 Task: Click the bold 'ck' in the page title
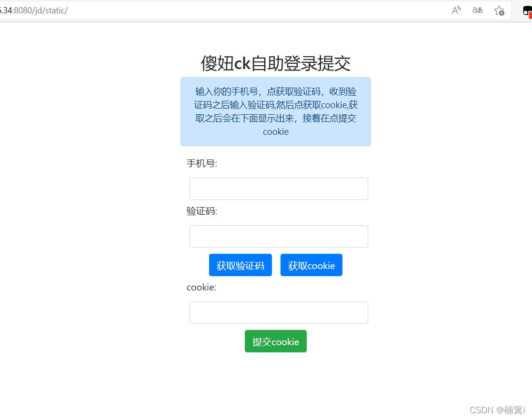coord(242,63)
